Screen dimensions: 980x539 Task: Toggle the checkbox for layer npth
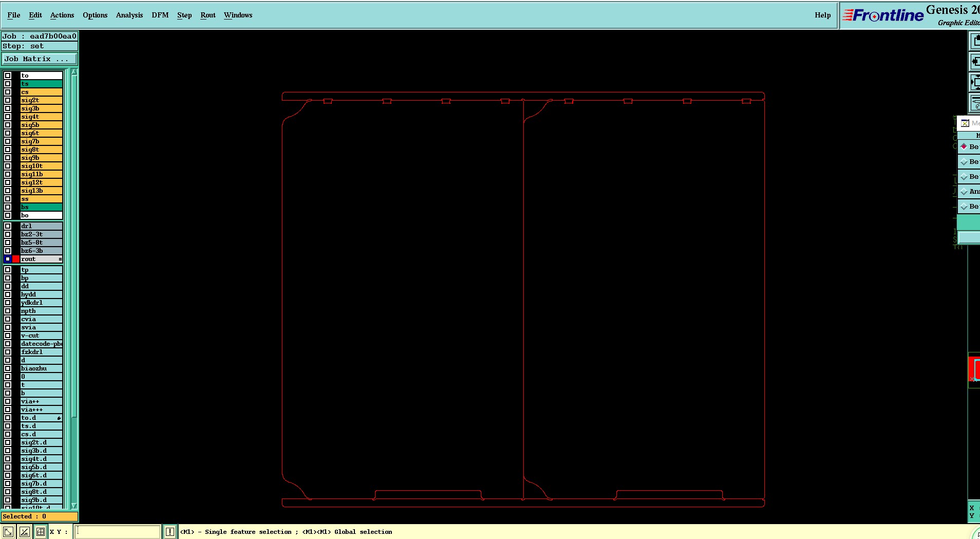[x=8, y=311]
